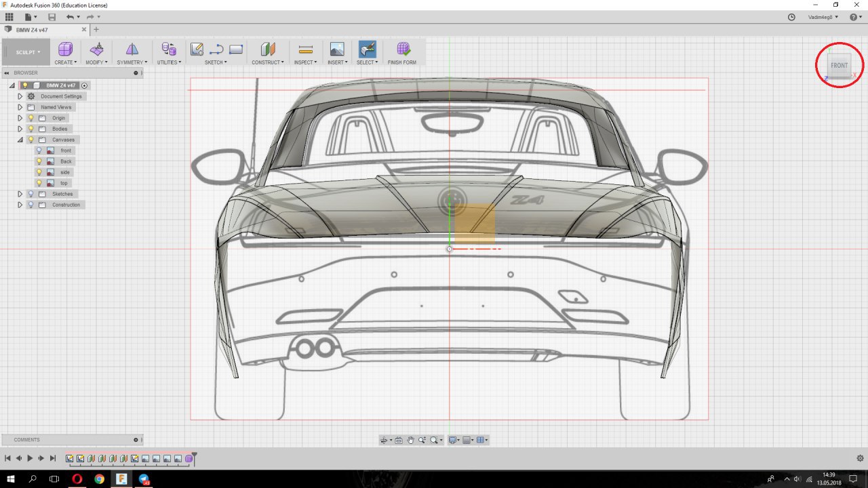
Task: Click the FINISH FORM label
Action: point(402,62)
